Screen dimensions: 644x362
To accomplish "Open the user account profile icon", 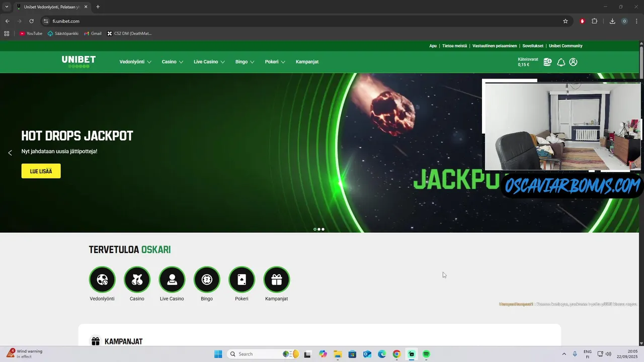I will [573, 62].
